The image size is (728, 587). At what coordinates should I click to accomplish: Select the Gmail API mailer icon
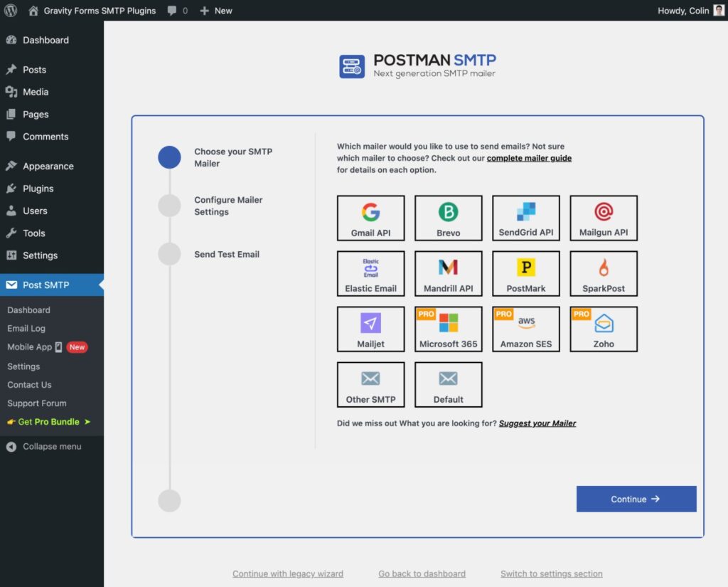[x=370, y=218]
